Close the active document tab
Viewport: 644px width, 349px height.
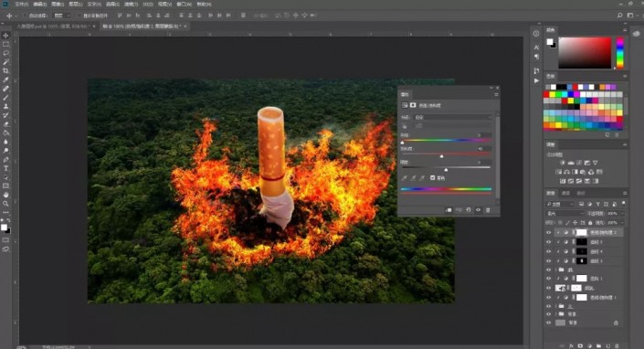click(x=185, y=26)
